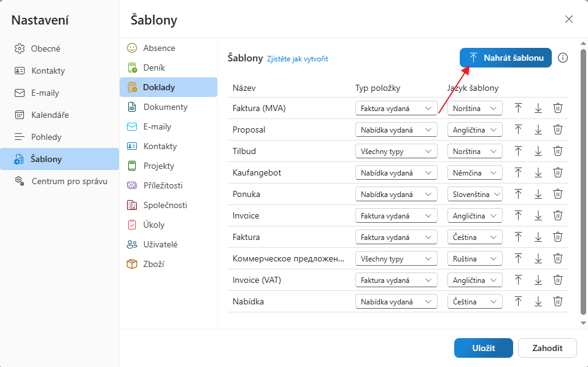Delete the Invoice (VAT) template
The width and height of the screenshot is (588, 367).
coord(558,280)
